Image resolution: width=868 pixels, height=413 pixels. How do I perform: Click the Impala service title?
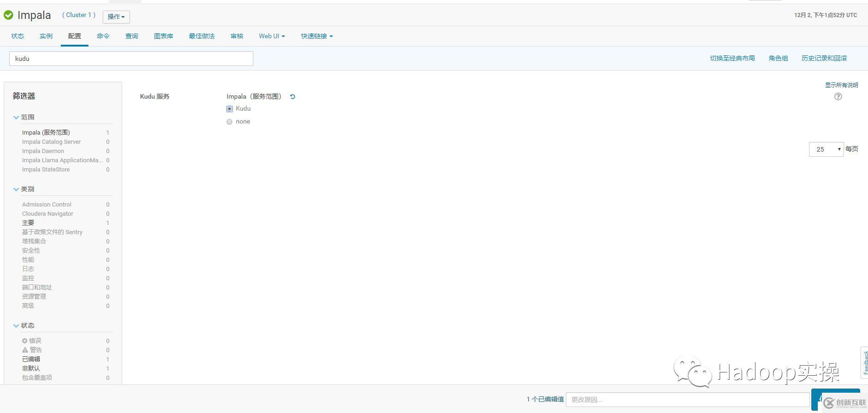34,15
